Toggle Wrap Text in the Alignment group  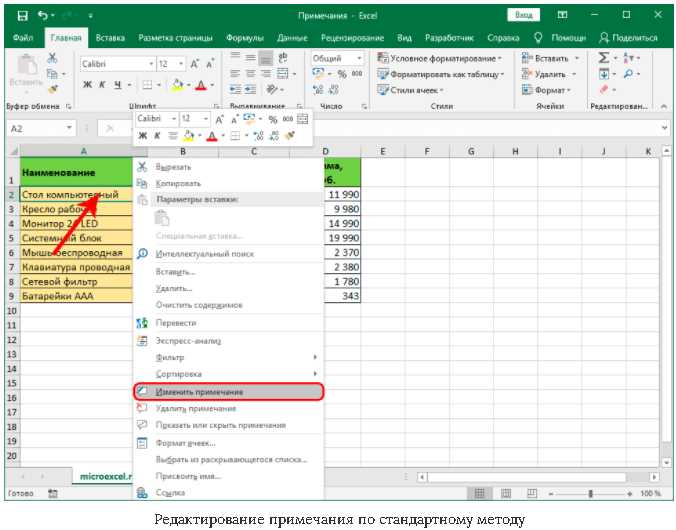(x=283, y=57)
